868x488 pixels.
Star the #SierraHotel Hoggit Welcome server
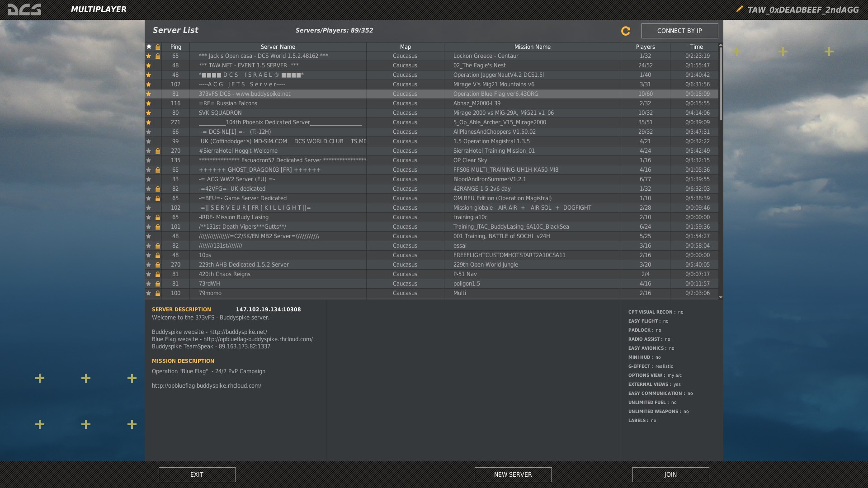click(148, 151)
